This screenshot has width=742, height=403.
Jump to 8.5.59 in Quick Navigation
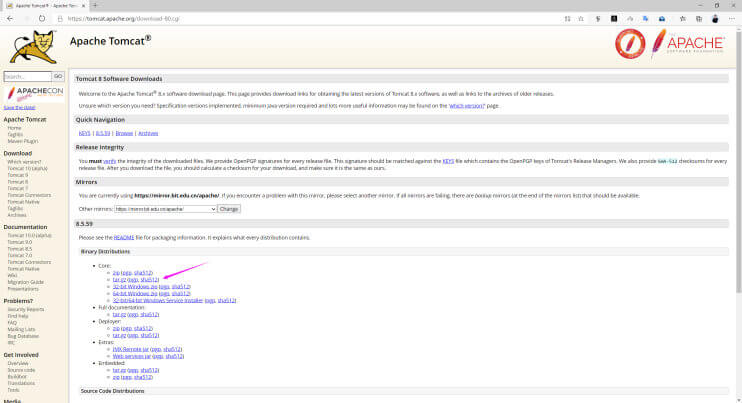click(x=103, y=133)
